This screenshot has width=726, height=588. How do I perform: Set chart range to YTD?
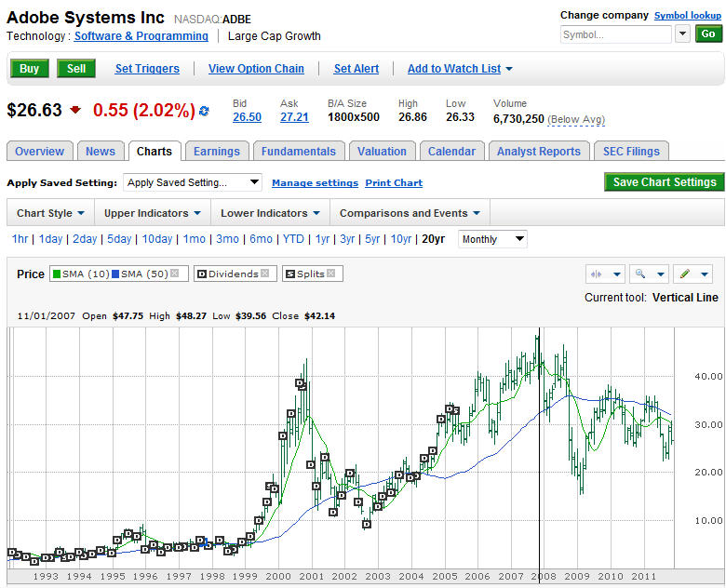point(293,239)
